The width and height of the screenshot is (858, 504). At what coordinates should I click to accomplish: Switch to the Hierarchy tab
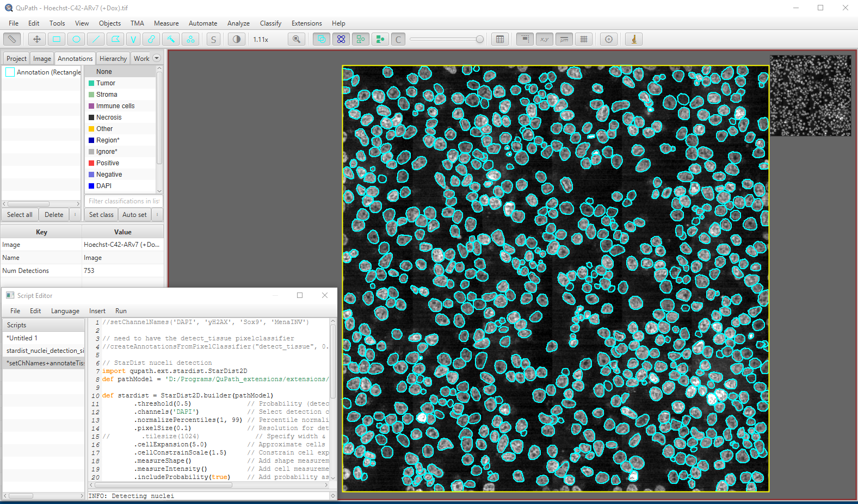(x=113, y=59)
